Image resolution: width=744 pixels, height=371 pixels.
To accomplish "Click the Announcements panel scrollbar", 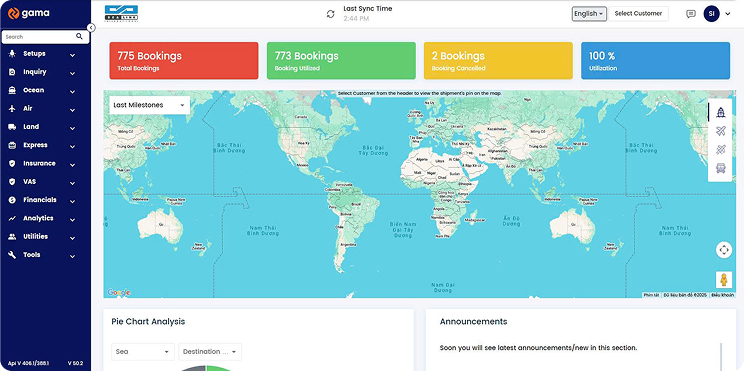I will (721, 357).
